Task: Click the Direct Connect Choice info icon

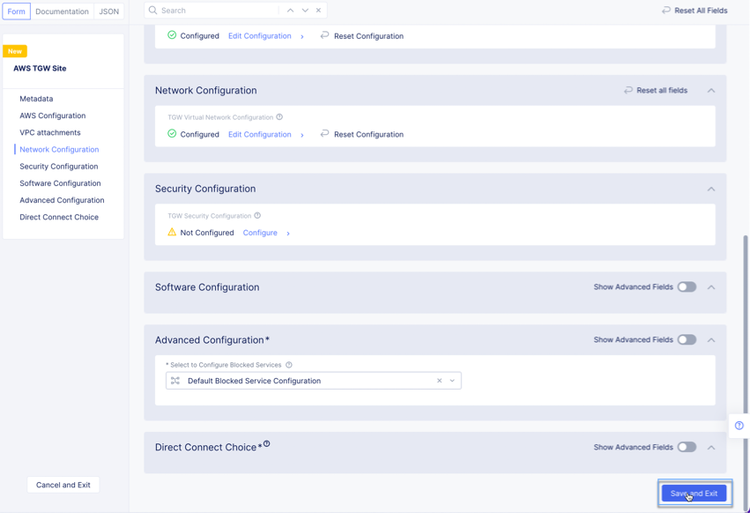Action: [267, 444]
